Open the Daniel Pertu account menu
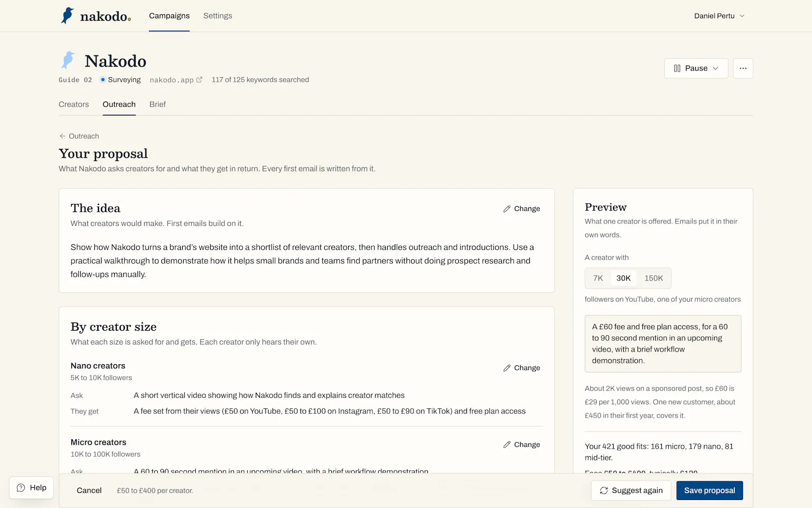812x508 pixels. click(x=719, y=16)
